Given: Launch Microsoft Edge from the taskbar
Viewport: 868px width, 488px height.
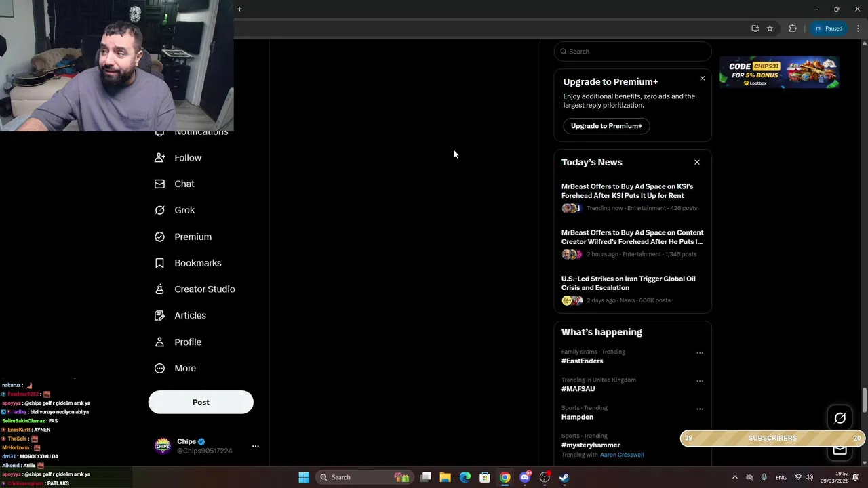Looking at the screenshot, I should pyautogui.click(x=465, y=477).
